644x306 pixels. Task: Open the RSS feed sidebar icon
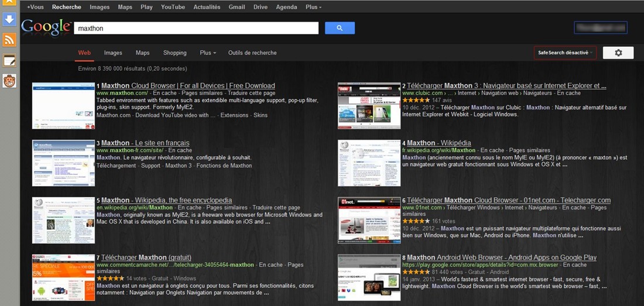[x=9, y=39]
